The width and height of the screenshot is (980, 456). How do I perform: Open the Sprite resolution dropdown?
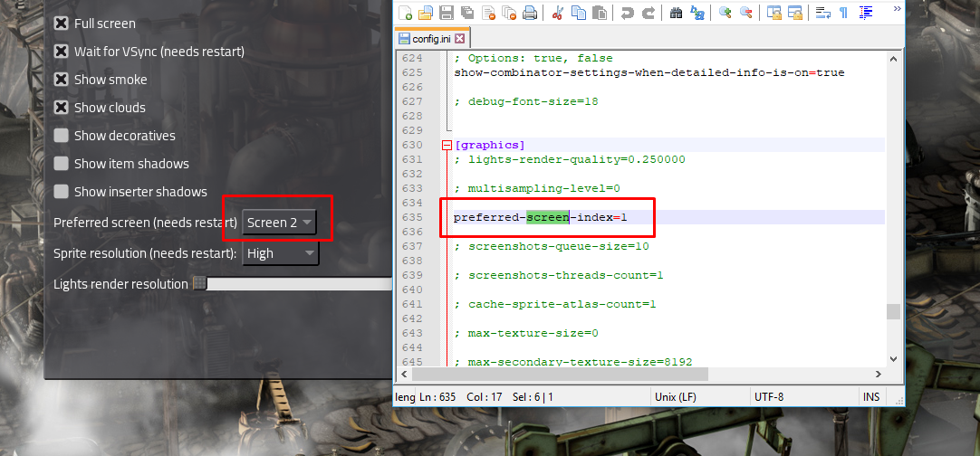281,253
